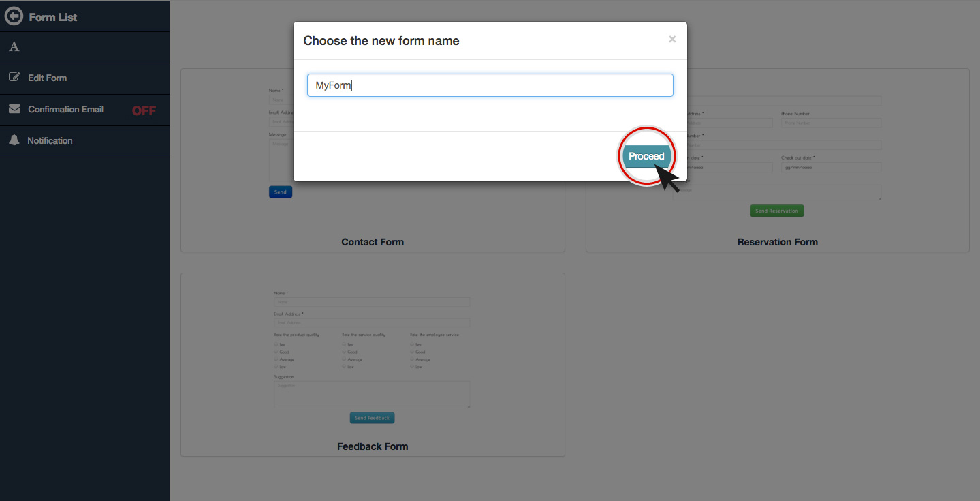The height and width of the screenshot is (501, 980).
Task: Click the Send Feedback button
Action: [372, 418]
